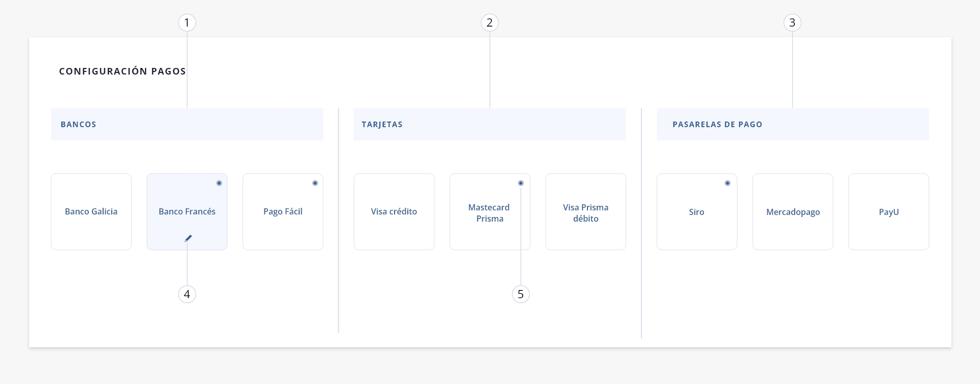
Task: Click annotation marker number 4
Action: (x=187, y=294)
